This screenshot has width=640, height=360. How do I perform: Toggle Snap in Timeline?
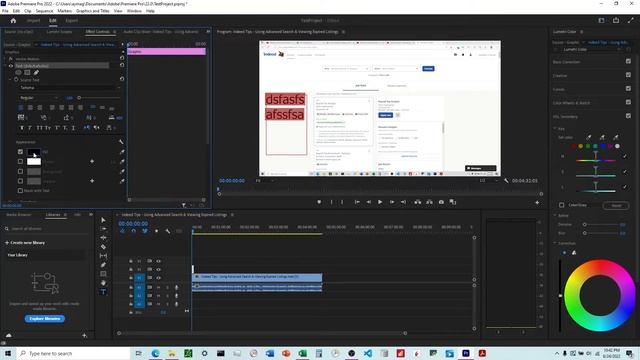(x=133, y=231)
